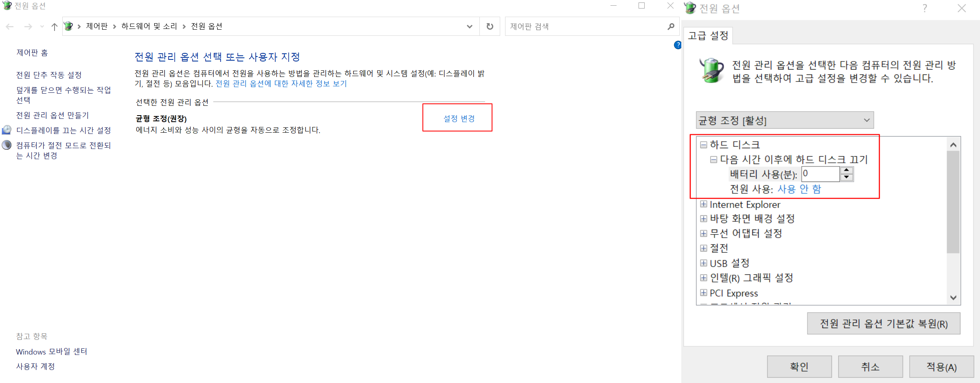The image size is (980, 383).
Task: Click the clock icon next to 디스플레이를 끄는 시간 설정
Action: coord(7,130)
